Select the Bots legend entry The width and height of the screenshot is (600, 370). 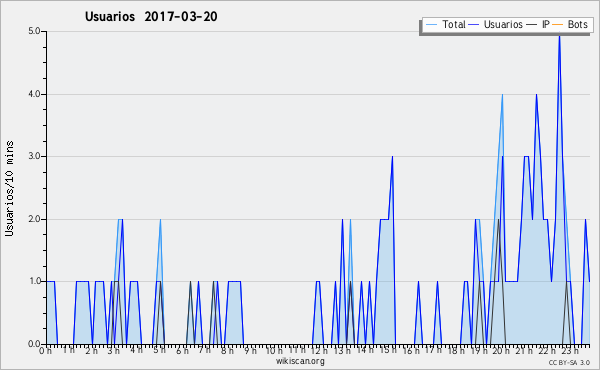pos(570,25)
